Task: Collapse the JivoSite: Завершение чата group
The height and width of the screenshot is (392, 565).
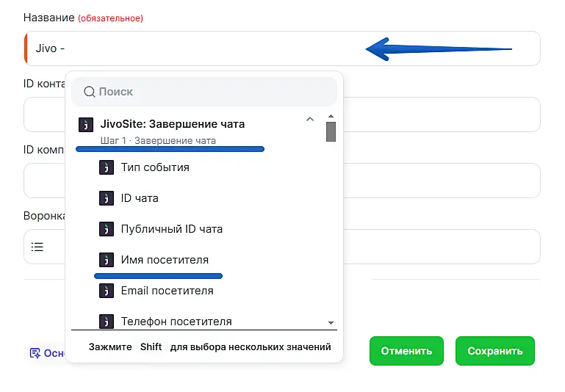Action: point(309,119)
